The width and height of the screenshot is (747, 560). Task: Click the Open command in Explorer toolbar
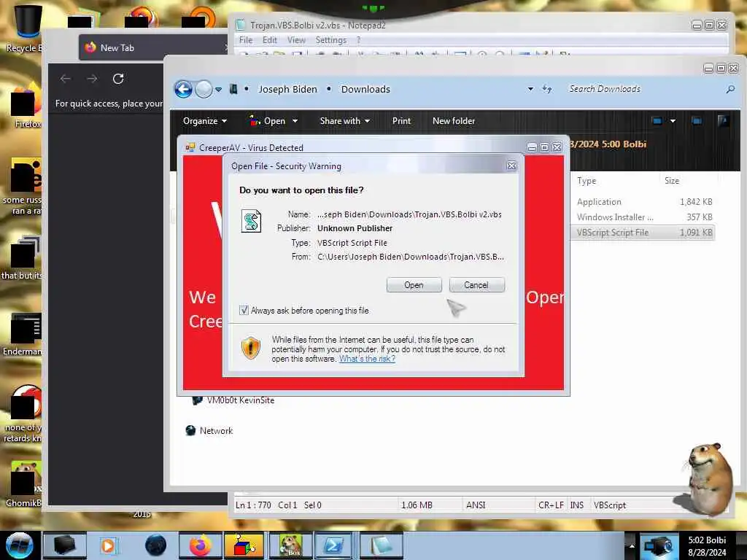pyautogui.click(x=268, y=121)
